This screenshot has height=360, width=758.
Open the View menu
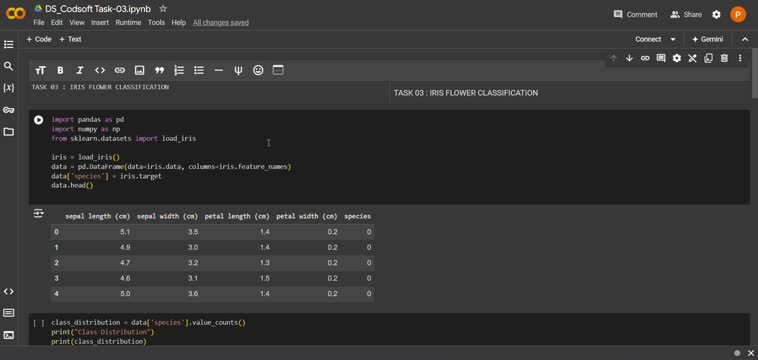click(77, 22)
